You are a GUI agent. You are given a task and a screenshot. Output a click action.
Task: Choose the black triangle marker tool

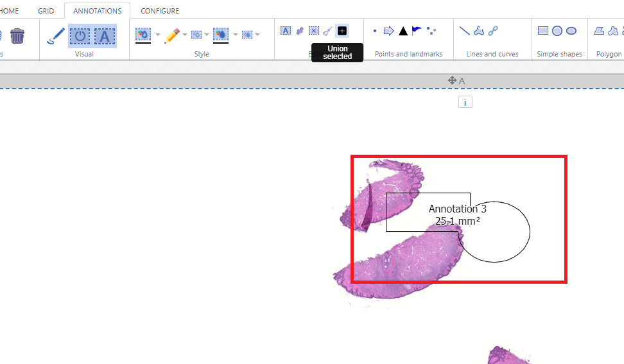click(403, 31)
